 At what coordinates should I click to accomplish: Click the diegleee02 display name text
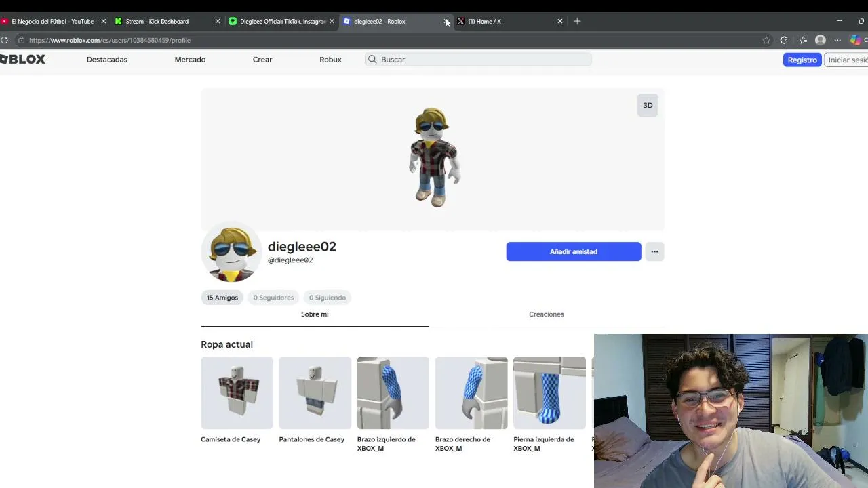click(x=302, y=247)
